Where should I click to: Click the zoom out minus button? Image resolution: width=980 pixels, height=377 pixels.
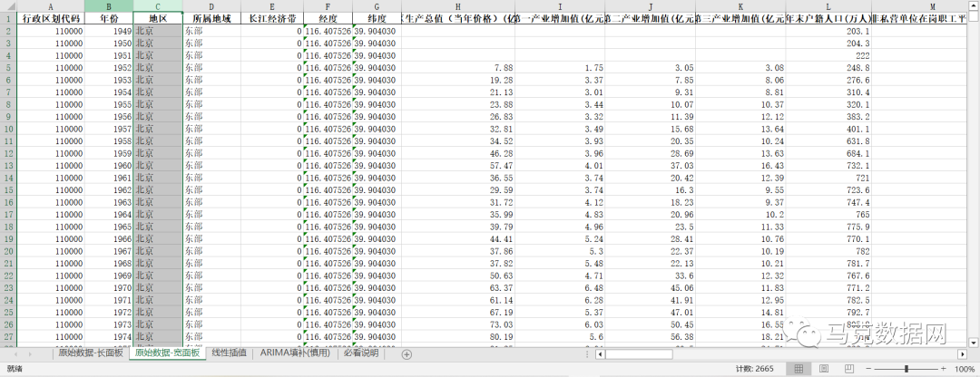pyautogui.click(x=869, y=369)
